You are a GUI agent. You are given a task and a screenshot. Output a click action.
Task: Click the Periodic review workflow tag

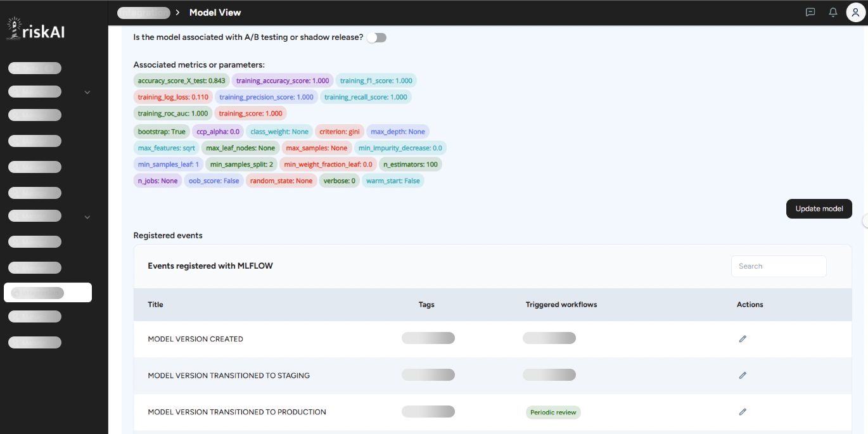(553, 412)
